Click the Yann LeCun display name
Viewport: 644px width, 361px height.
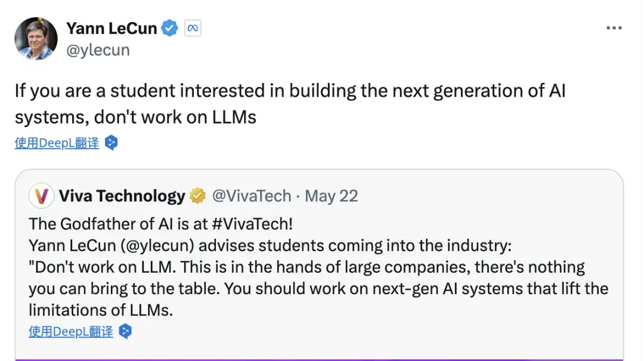(112, 29)
